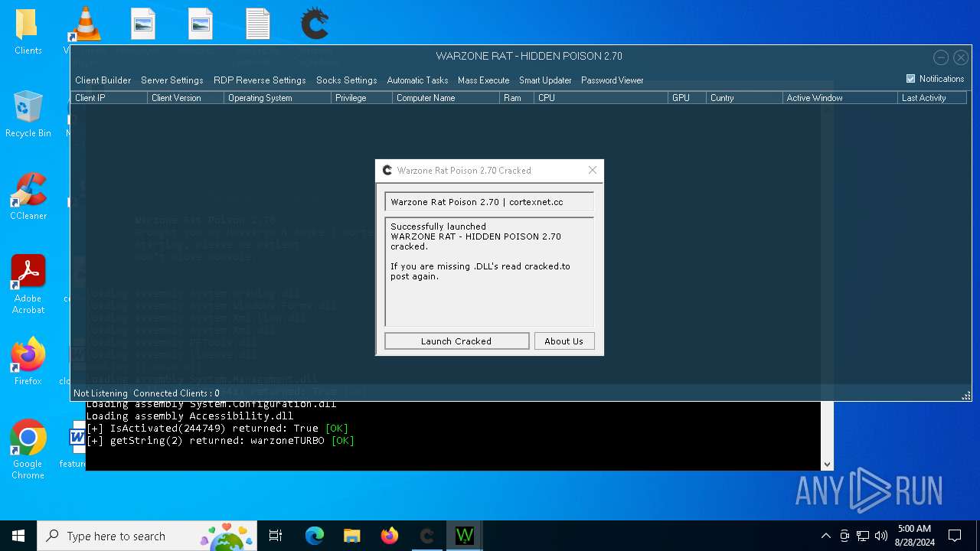Open Password Viewer menu
Screen dimensions: 980x551
point(612,80)
